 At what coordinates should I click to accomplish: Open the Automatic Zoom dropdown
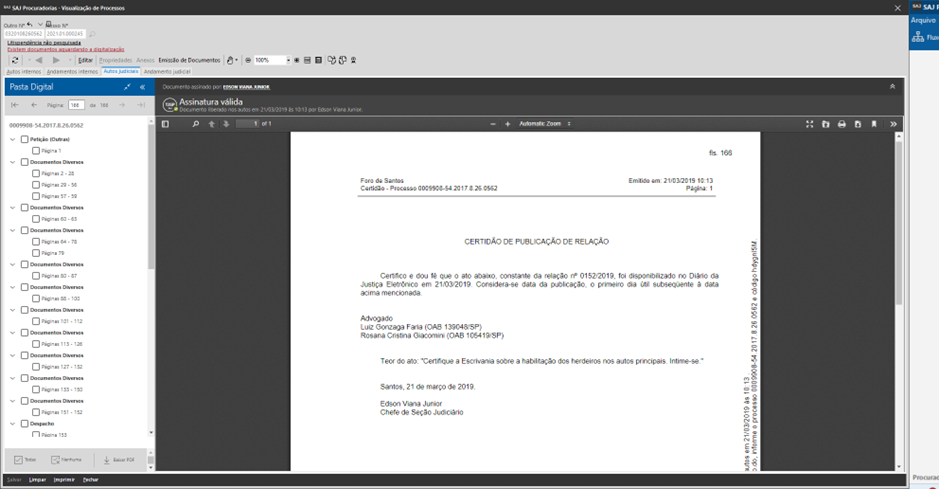coord(544,124)
